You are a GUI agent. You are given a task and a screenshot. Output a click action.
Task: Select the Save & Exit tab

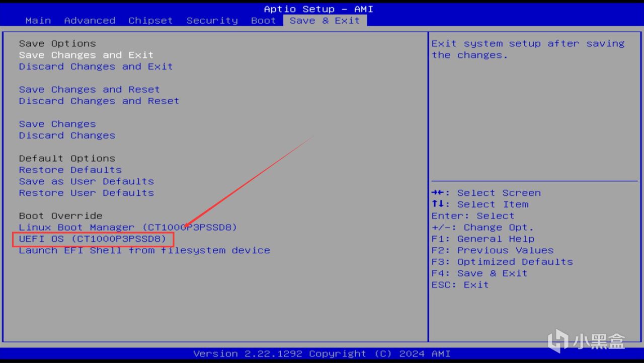click(x=325, y=21)
